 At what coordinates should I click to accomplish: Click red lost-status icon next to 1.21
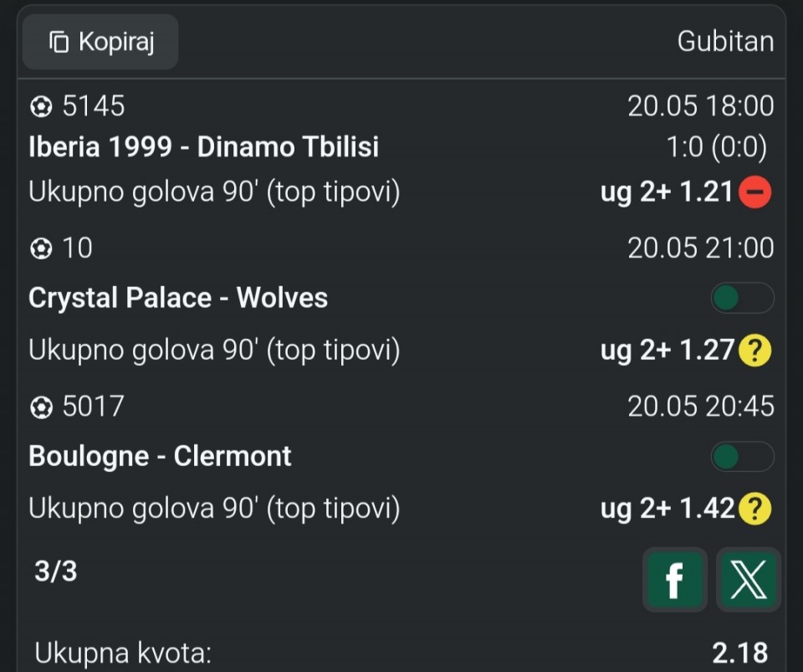(754, 192)
